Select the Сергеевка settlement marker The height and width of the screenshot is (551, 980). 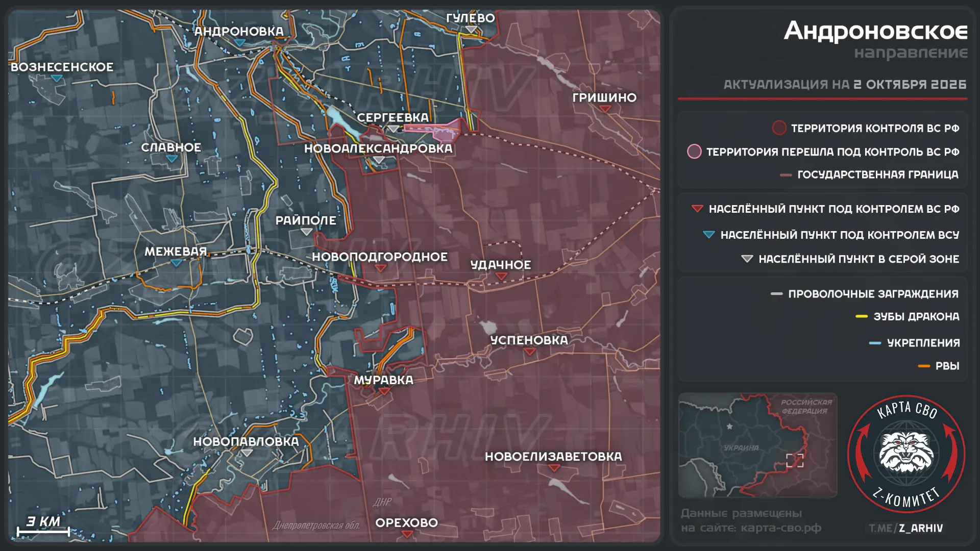pyautogui.click(x=393, y=130)
